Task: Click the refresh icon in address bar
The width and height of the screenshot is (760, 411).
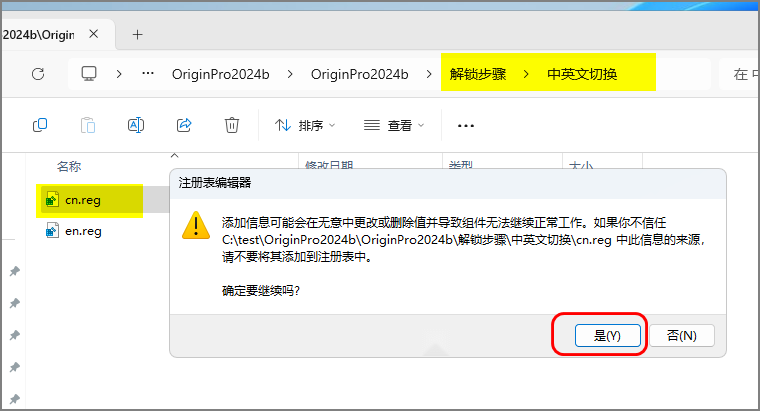Action: (38, 74)
